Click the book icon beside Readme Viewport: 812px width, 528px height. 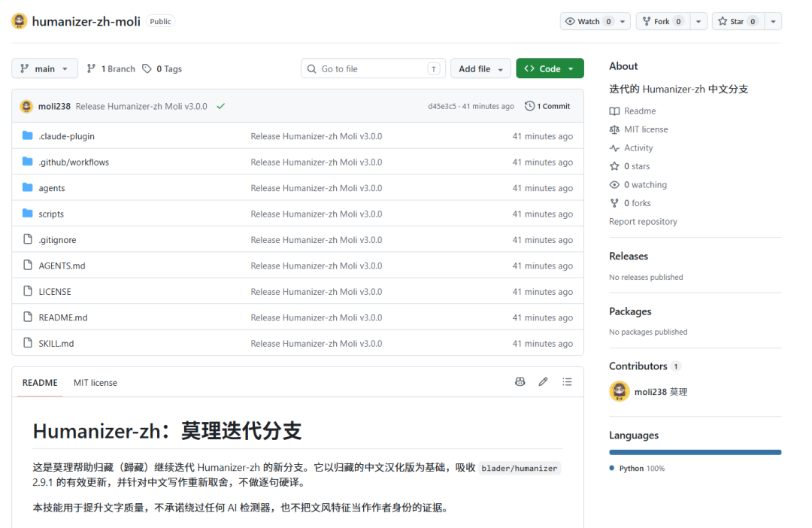[614, 111]
